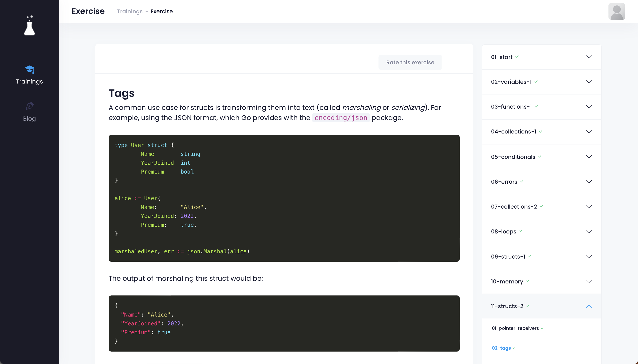Screen dimensions: 638x364
Task: Click the Tags heading
Action: [121, 93]
